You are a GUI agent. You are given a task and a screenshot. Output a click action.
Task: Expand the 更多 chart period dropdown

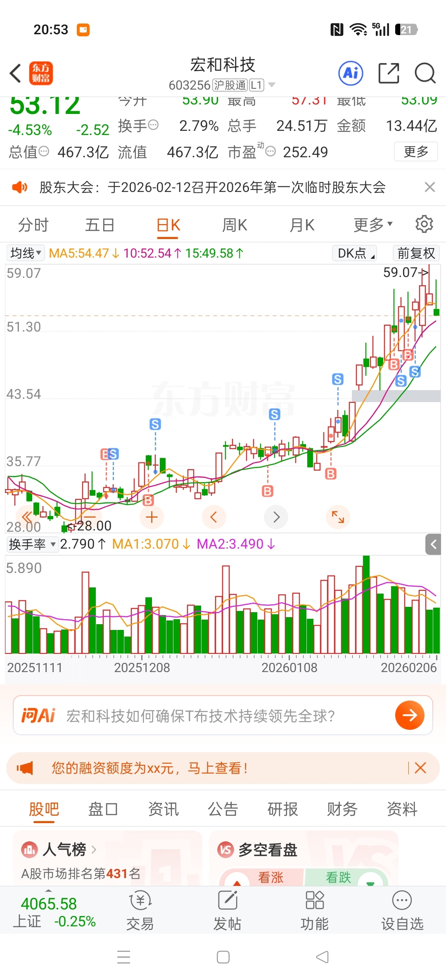click(x=373, y=225)
